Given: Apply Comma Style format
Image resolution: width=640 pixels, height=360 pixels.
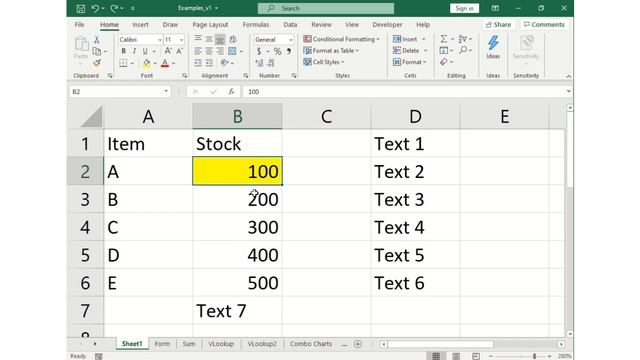Looking at the screenshot, I should click(x=289, y=51).
